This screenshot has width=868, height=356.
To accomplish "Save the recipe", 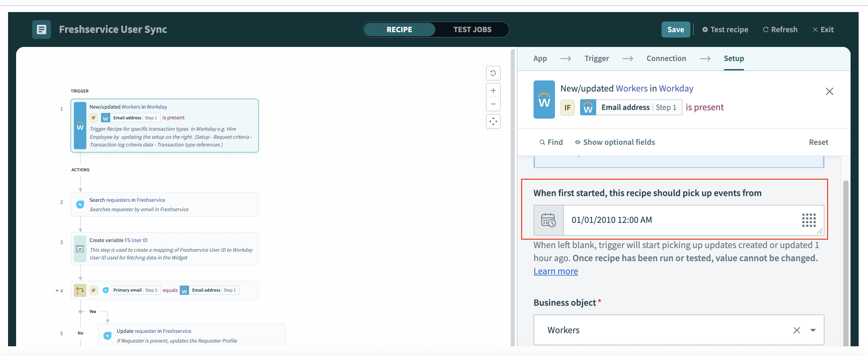I will [676, 29].
